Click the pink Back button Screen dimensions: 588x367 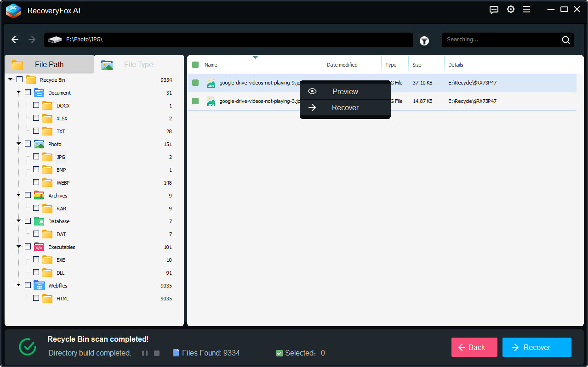pos(474,347)
